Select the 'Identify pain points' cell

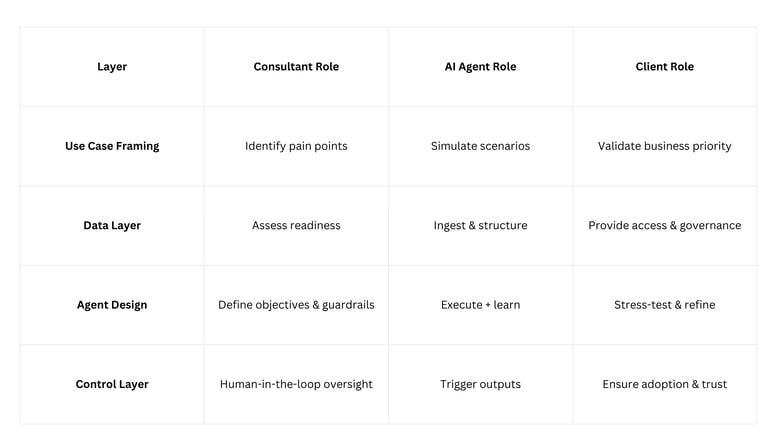(x=296, y=146)
